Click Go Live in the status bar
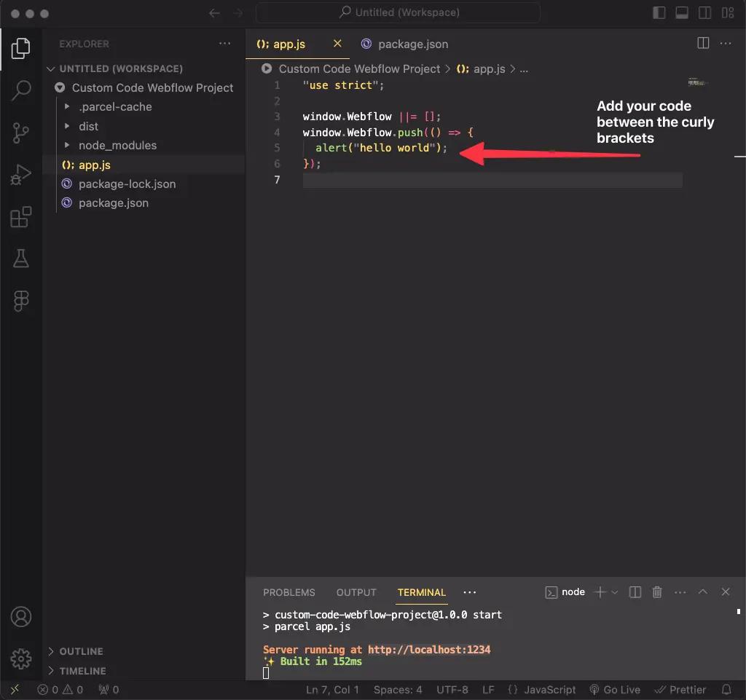This screenshot has width=746, height=700. click(x=615, y=690)
